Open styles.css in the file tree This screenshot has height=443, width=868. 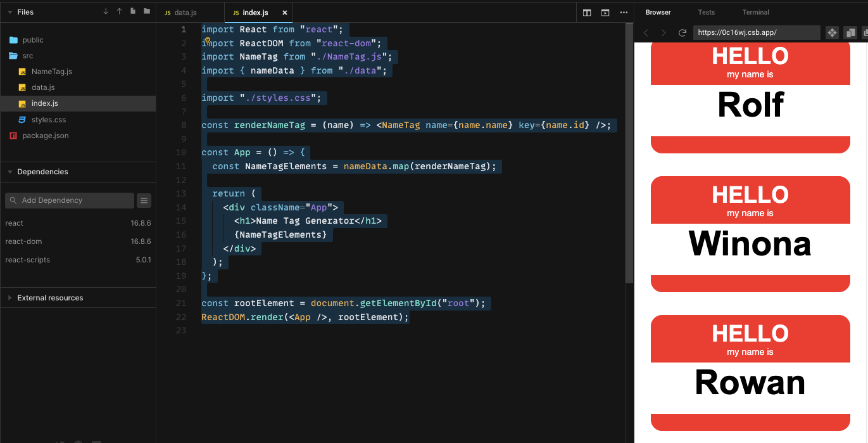(x=78, y=119)
